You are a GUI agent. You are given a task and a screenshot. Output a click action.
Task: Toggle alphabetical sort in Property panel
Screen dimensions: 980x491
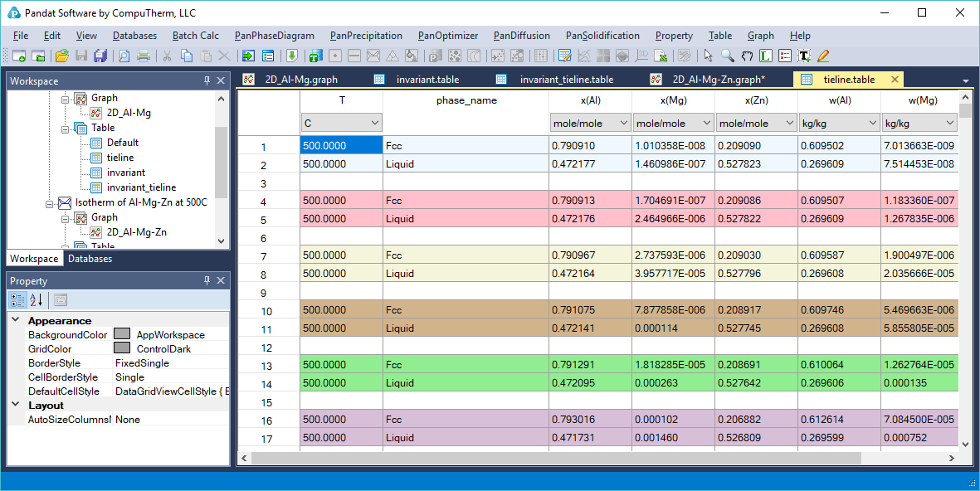coord(37,300)
